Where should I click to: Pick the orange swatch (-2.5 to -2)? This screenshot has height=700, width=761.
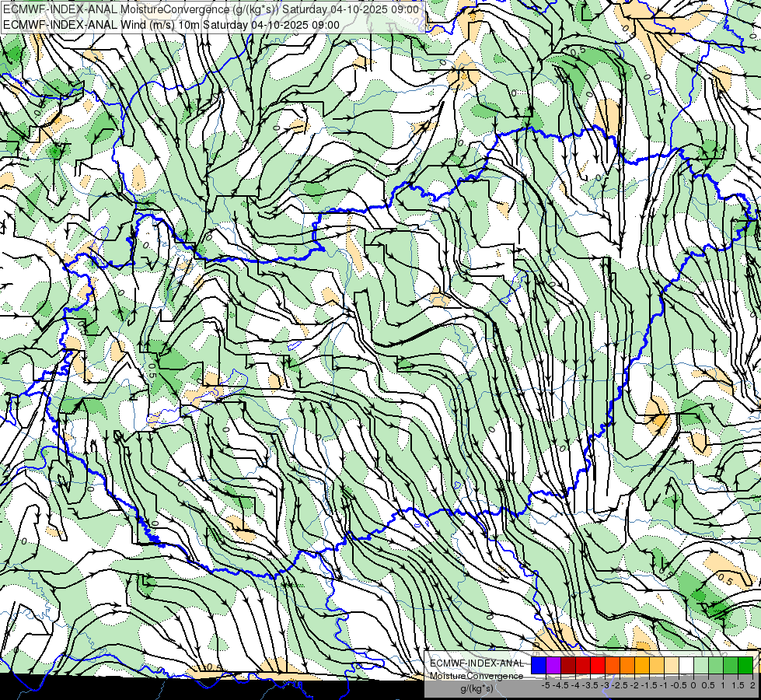coord(627,666)
